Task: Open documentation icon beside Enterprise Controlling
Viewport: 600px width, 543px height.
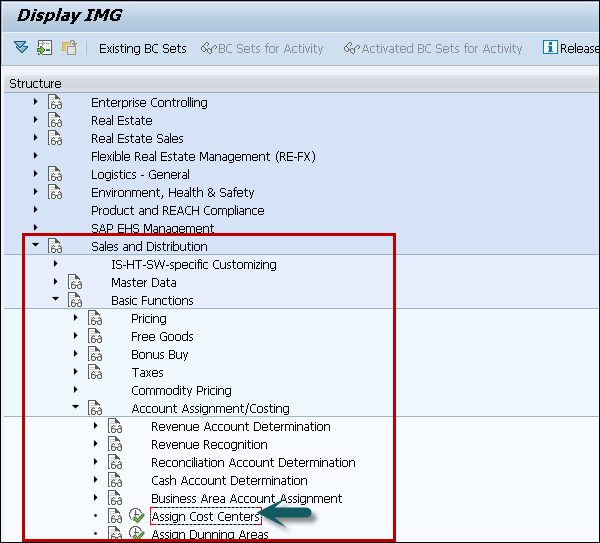Action: [x=55, y=103]
